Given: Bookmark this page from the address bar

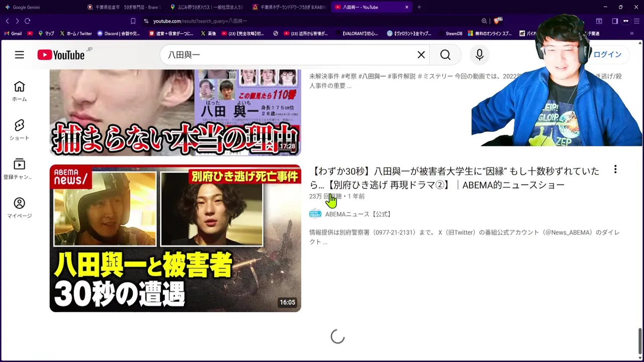Looking at the screenshot, I should click(x=133, y=21).
